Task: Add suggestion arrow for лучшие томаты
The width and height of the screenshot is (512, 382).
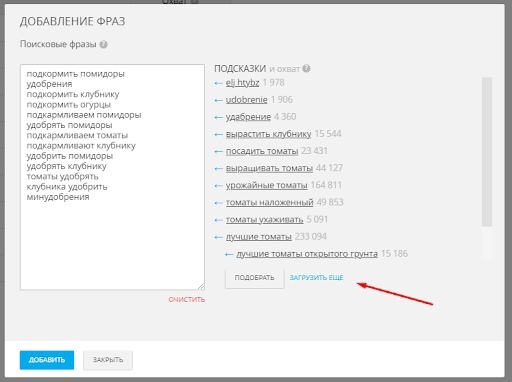Action: pos(219,237)
